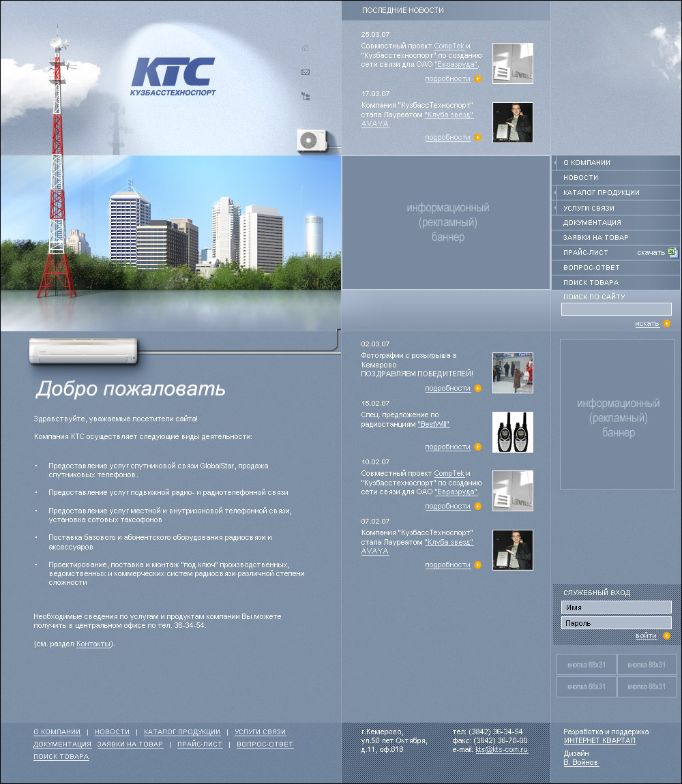The width and height of the screenshot is (682, 784).
Task: Open the 25.03.07 news thumbnail image
Action: (512, 63)
